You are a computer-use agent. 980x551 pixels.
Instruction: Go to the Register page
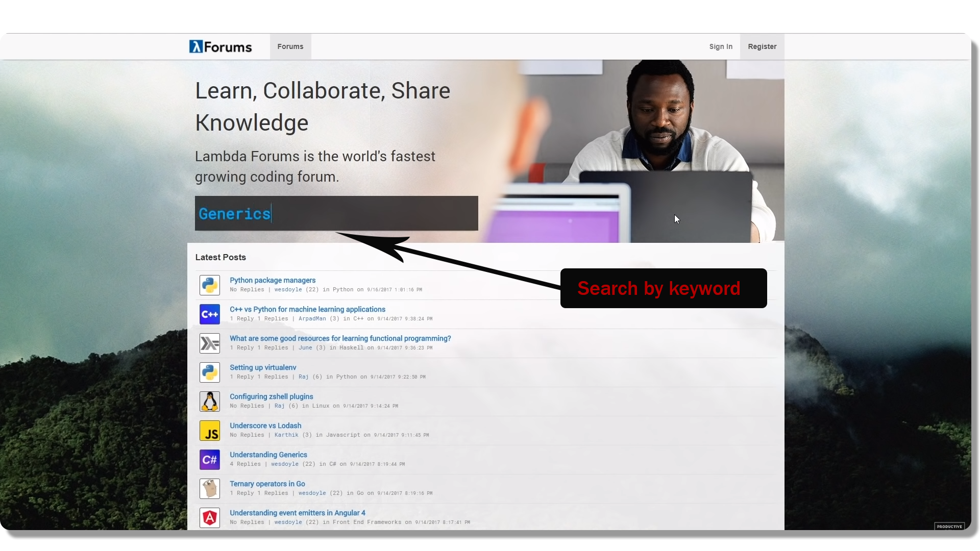click(x=762, y=46)
